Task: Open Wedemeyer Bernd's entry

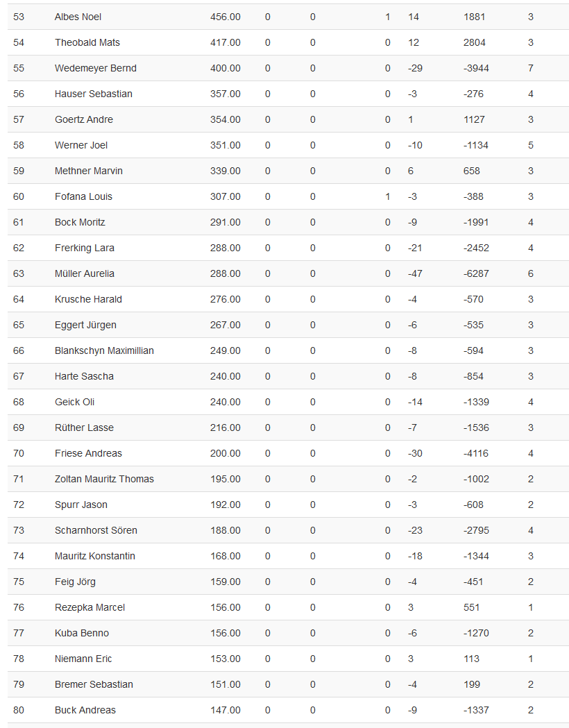Action: tap(96, 68)
